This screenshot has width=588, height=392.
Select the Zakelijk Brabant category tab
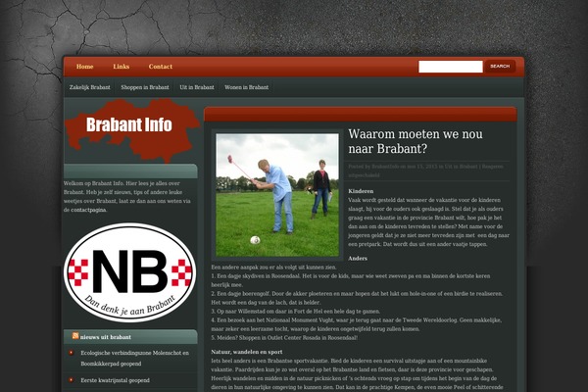click(89, 87)
